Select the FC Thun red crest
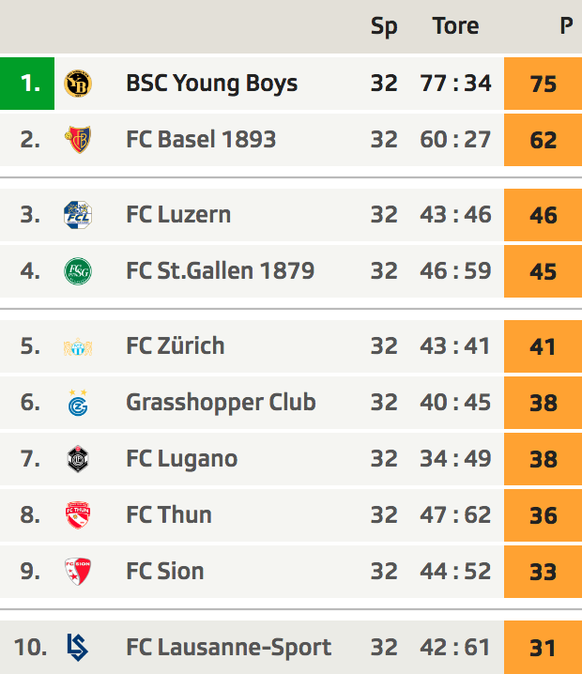 [78, 515]
